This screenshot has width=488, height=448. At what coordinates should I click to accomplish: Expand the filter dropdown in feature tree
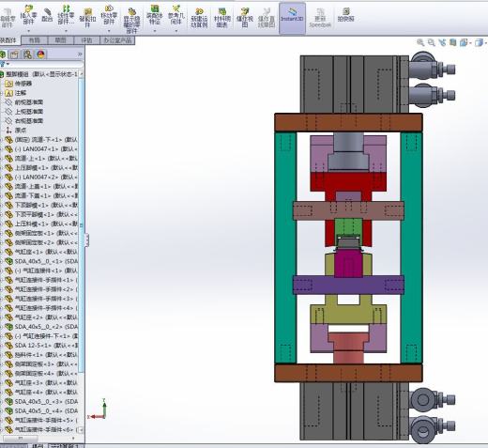tap(8, 64)
